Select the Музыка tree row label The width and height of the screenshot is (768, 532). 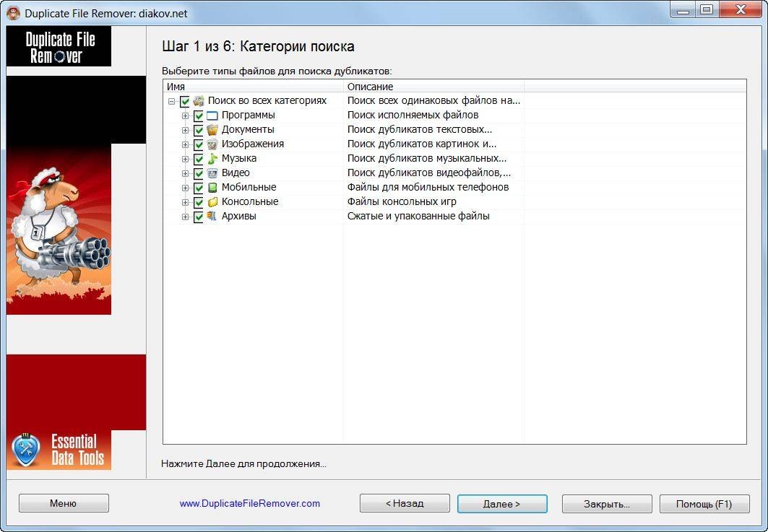pyautogui.click(x=239, y=158)
